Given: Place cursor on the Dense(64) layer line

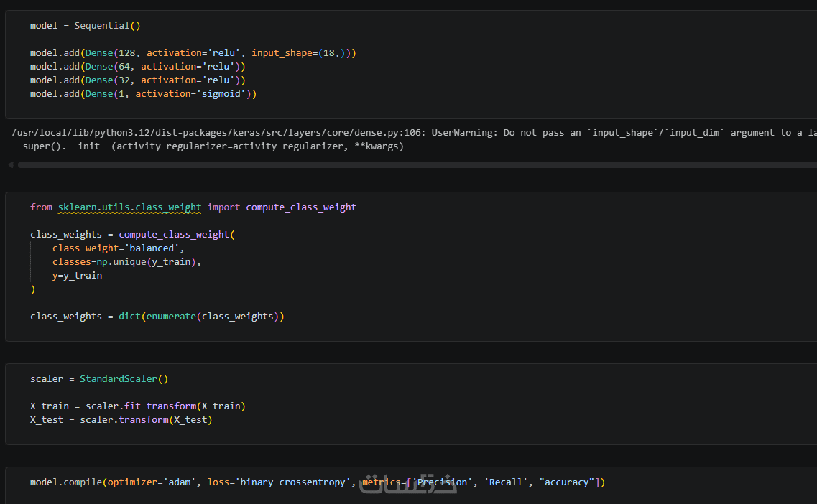Looking at the screenshot, I should (x=137, y=67).
